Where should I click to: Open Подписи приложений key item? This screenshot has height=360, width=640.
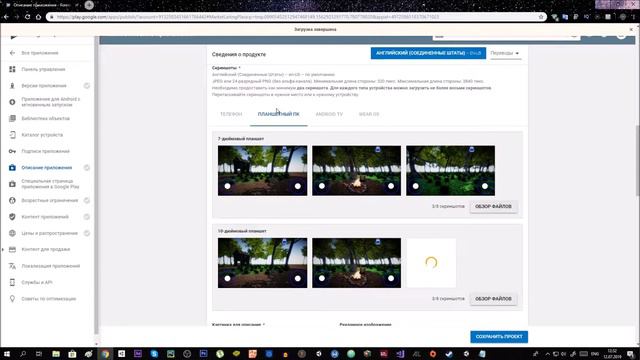click(45, 151)
